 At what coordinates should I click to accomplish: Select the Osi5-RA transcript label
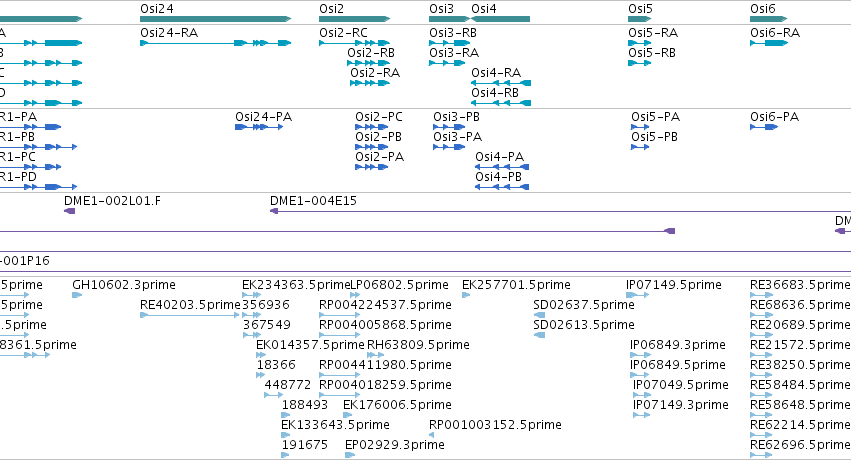pyautogui.click(x=653, y=33)
